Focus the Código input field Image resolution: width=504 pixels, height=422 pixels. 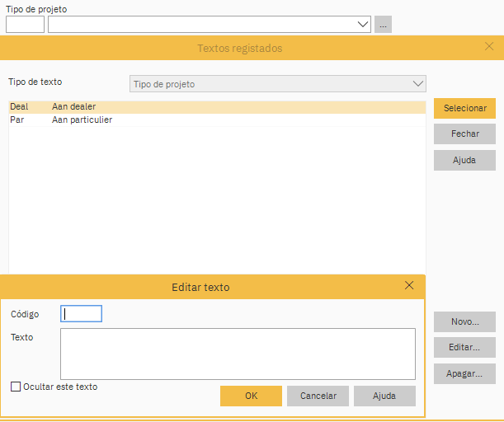click(x=82, y=314)
